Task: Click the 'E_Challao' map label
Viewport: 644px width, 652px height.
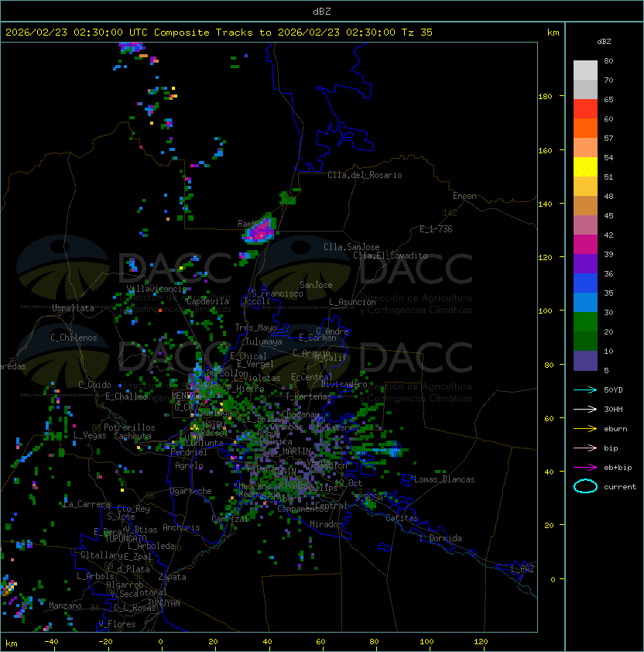Action: point(126,396)
